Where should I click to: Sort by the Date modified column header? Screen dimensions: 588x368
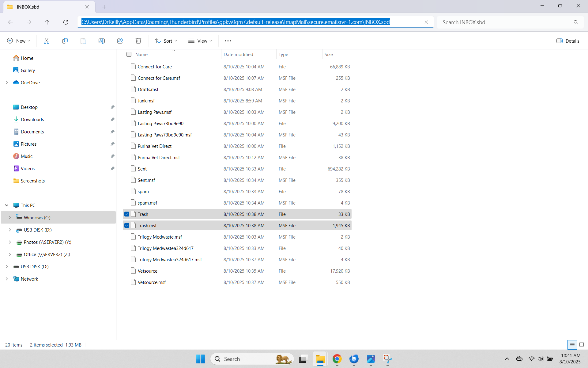point(238,54)
